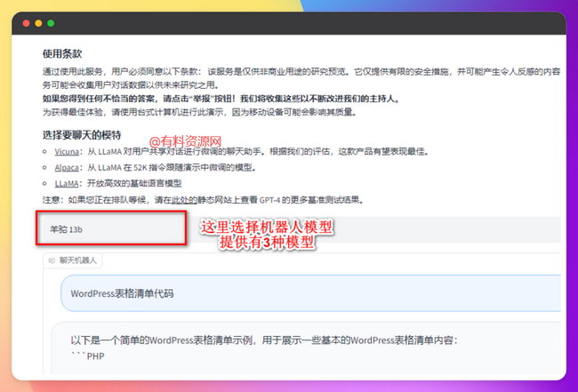
Task: Click the 此处 static website link
Action: point(184,200)
